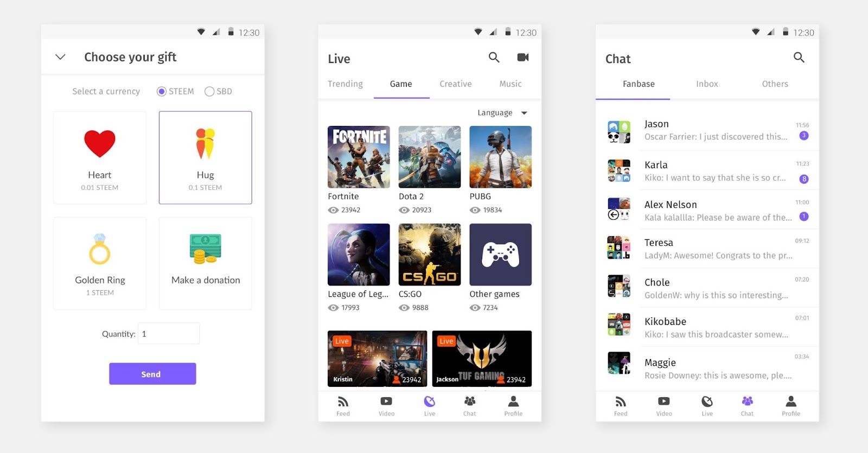
Task: Tap the purple Send button
Action: 152,374
